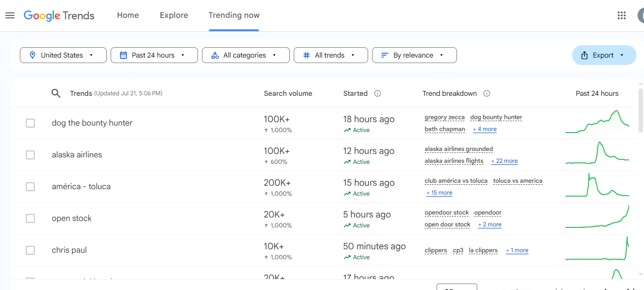Go to the Home tab
The width and height of the screenshot is (644, 290).
[x=128, y=15]
